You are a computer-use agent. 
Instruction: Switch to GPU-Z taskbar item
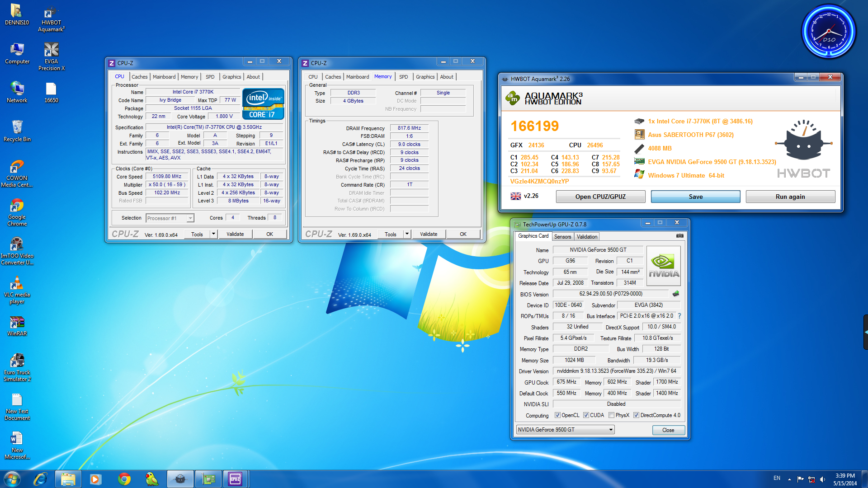point(208,479)
